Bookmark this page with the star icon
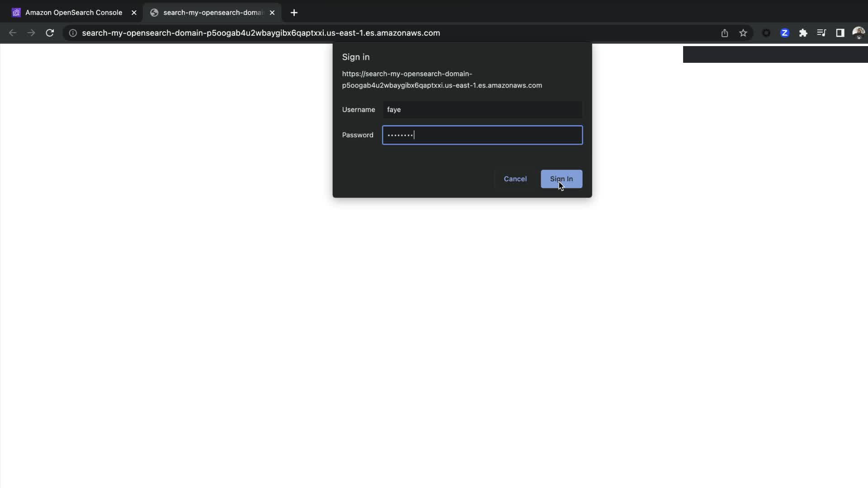 [x=743, y=33]
